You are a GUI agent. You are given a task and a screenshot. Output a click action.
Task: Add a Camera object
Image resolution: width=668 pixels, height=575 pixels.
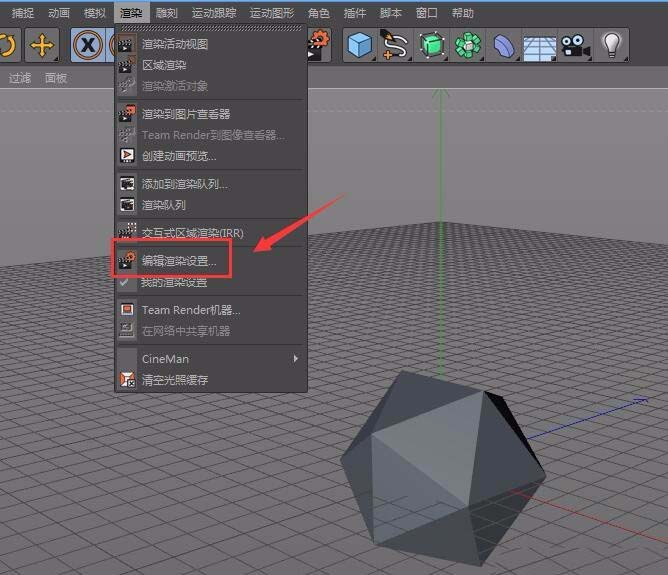coord(575,45)
